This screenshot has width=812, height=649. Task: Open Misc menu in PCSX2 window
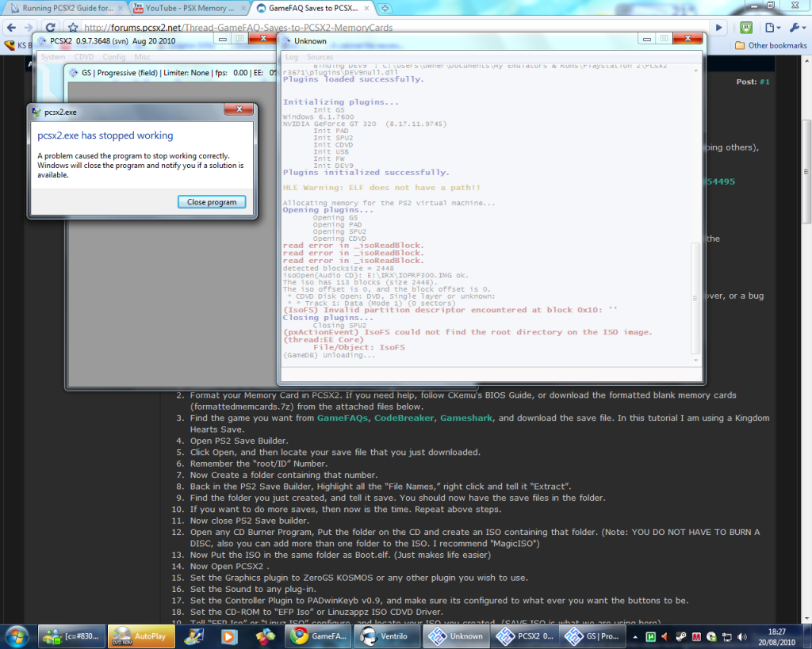pos(142,57)
